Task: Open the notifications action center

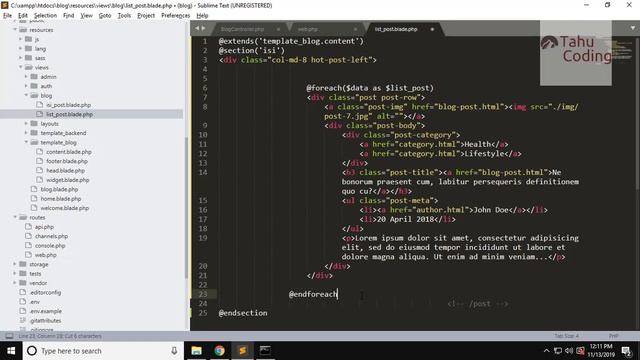Action: tap(627, 351)
